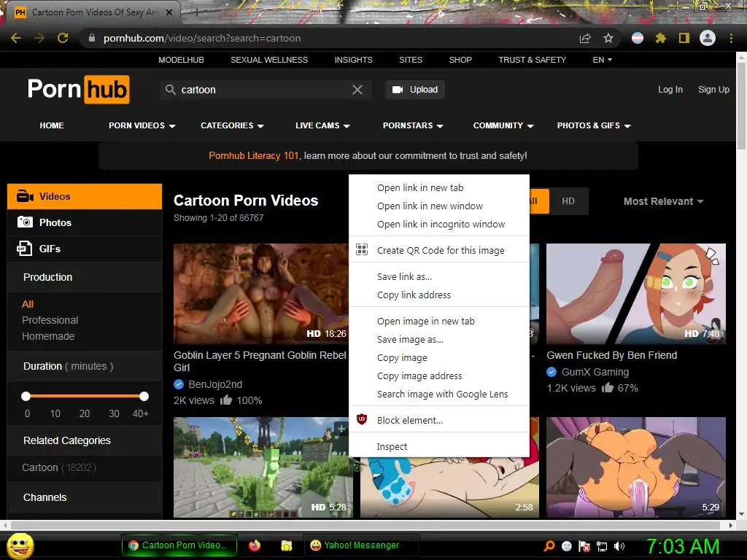
Task: Focus the site search field
Action: (264, 90)
